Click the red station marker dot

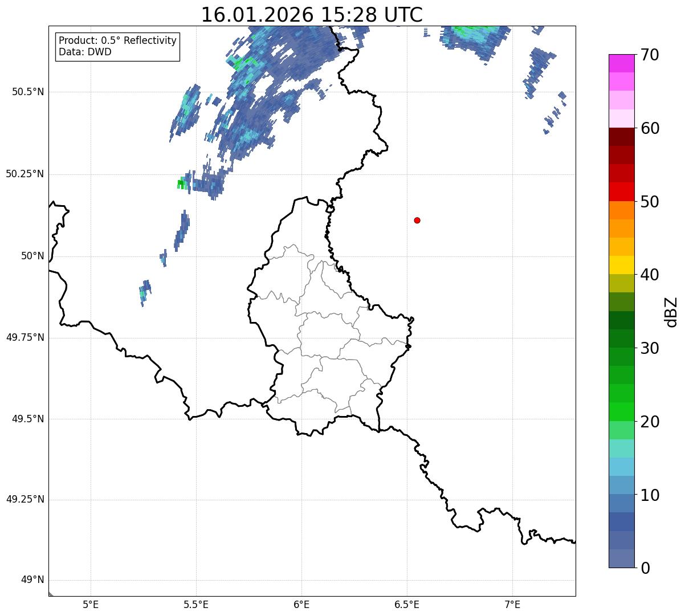click(x=417, y=221)
